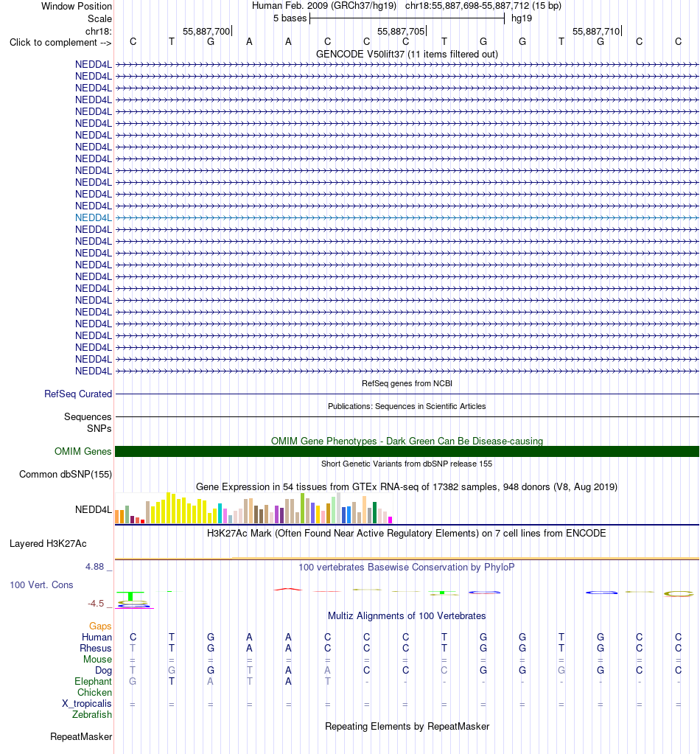Click the hg19 label beside the scale bar

pyautogui.click(x=522, y=18)
